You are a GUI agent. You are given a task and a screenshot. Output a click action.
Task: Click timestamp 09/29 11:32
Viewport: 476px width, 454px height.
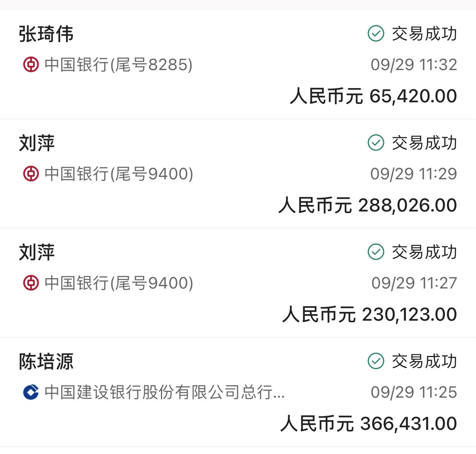coord(414,64)
